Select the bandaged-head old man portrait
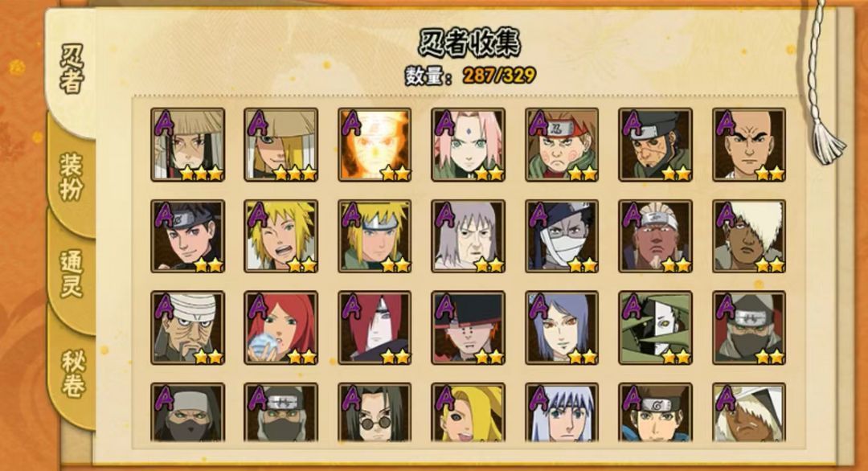 (x=187, y=328)
